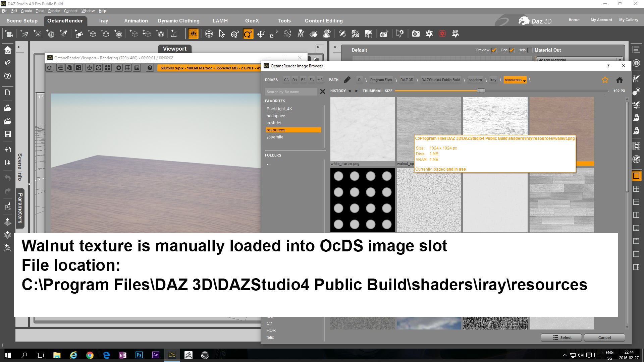
Task: Open Photoshop from Windows taskbar
Action: point(139,355)
